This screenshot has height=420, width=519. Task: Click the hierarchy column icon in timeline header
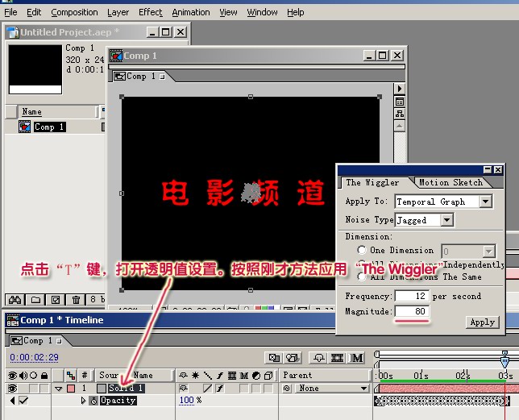pos(71,376)
